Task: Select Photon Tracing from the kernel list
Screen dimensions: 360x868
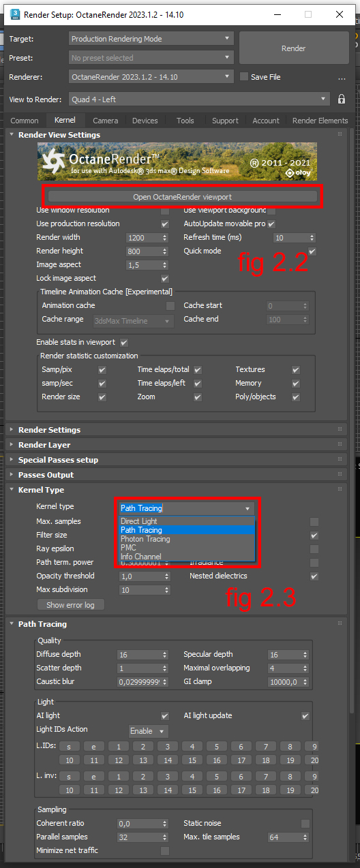Action: [x=186, y=539]
